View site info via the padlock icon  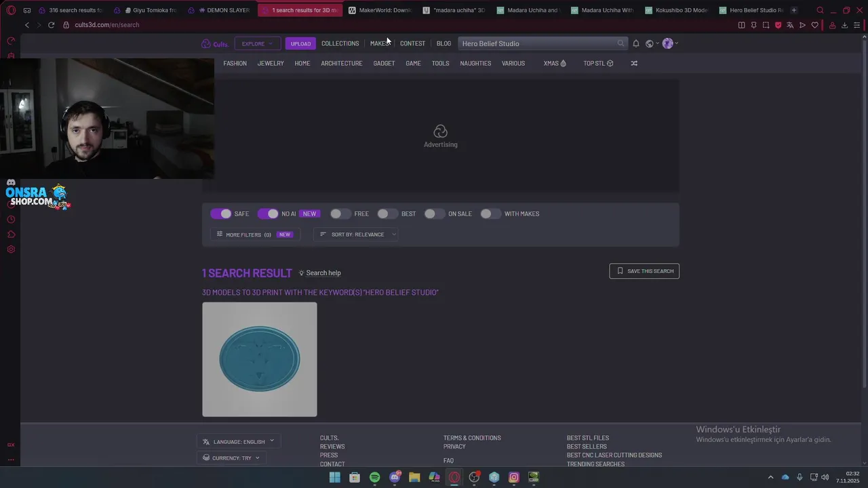click(66, 25)
